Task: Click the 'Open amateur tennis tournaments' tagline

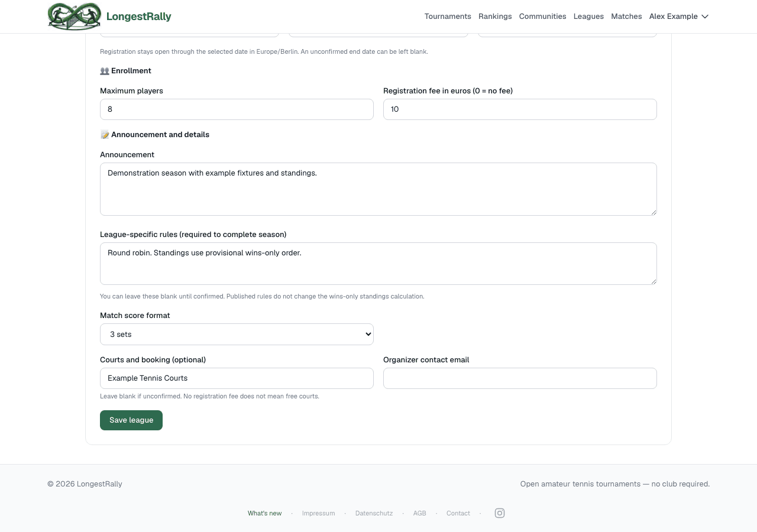Action: pos(615,484)
